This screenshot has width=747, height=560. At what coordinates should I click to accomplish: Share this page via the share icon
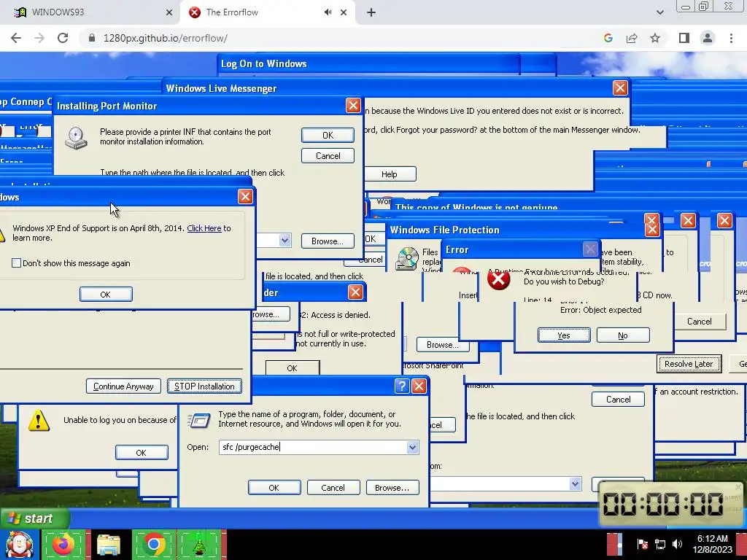pos(632,38)
